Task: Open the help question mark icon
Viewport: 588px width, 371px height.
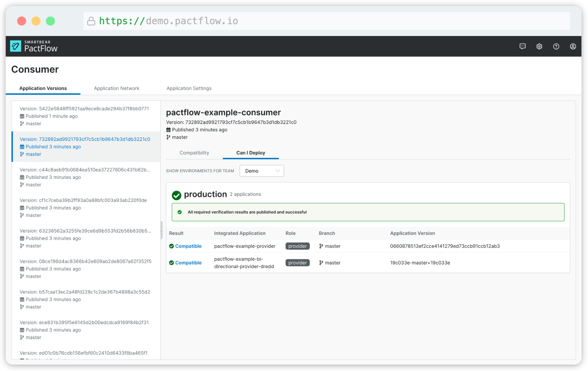Action: point(556,46)
